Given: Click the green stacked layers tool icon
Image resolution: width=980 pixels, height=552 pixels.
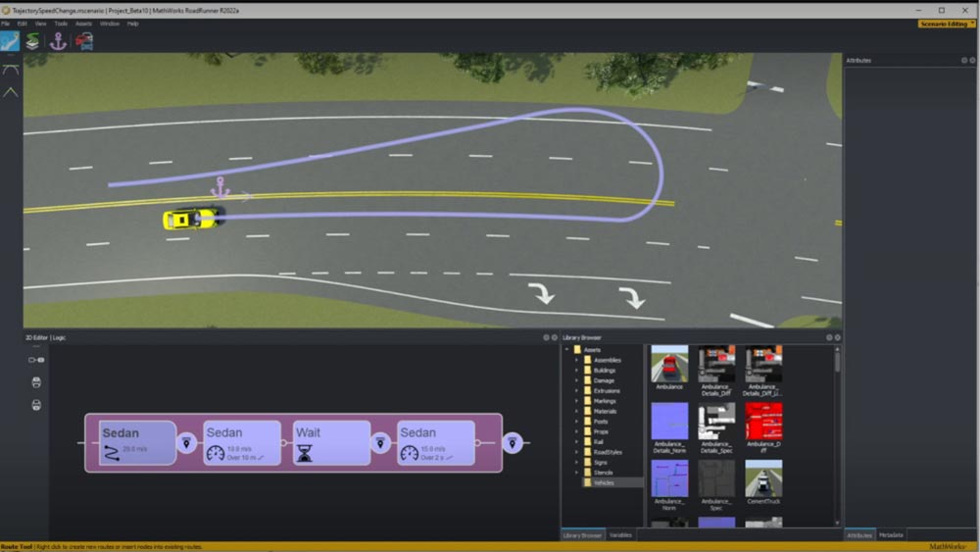Looking at the screenshot, I should pos(33,41).
